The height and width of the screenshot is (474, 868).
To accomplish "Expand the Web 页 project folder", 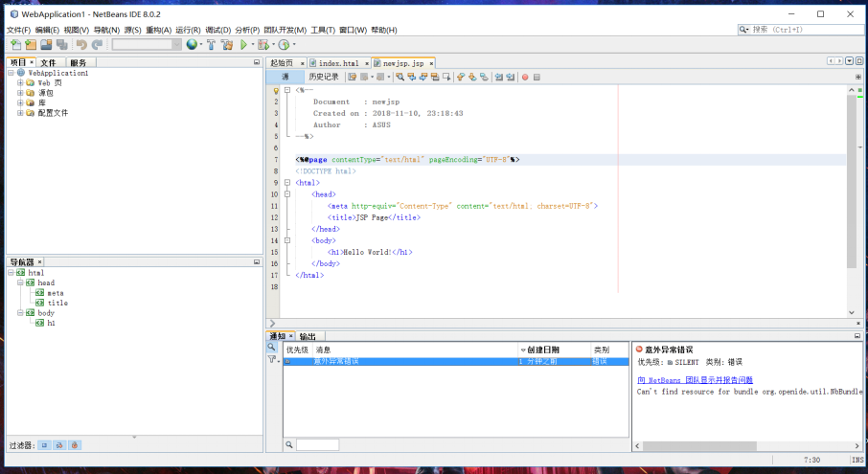I will click(20, 83).
